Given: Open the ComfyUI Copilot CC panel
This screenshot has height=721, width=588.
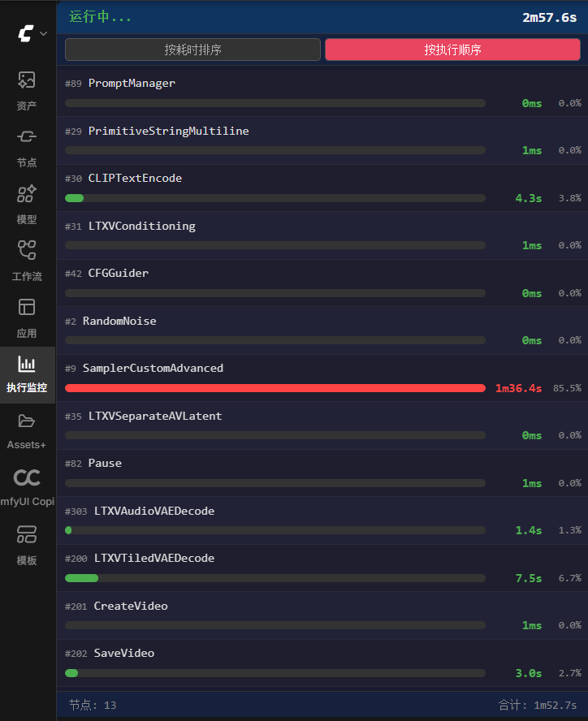Looking at the screenshot, I should [x=27, y=488].
